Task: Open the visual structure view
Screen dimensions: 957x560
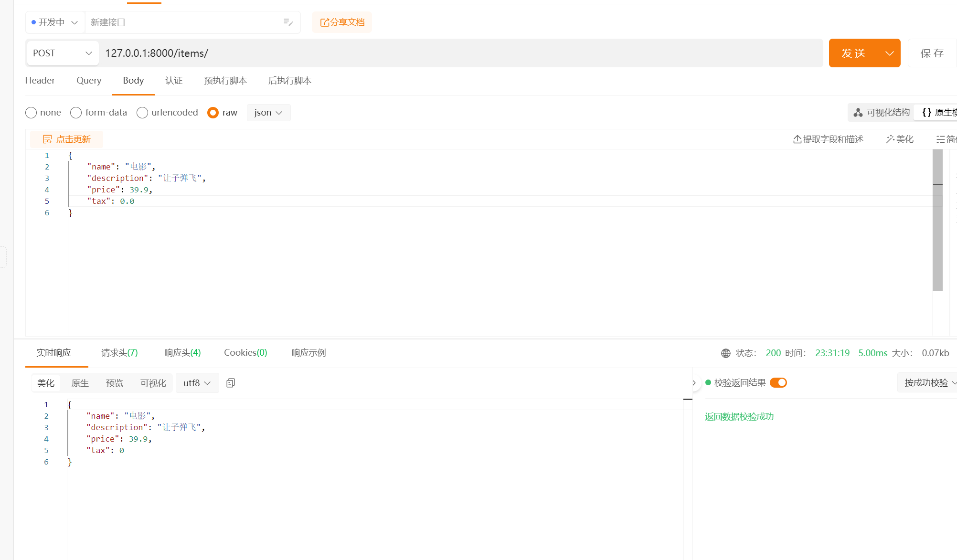Action: pos(881,112)
